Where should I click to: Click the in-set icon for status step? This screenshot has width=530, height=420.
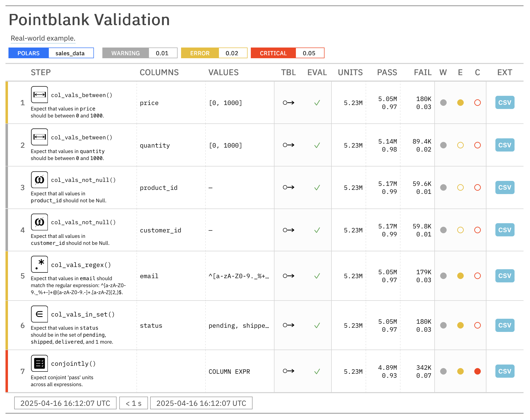pyautogui.click(x=39, y=314)
